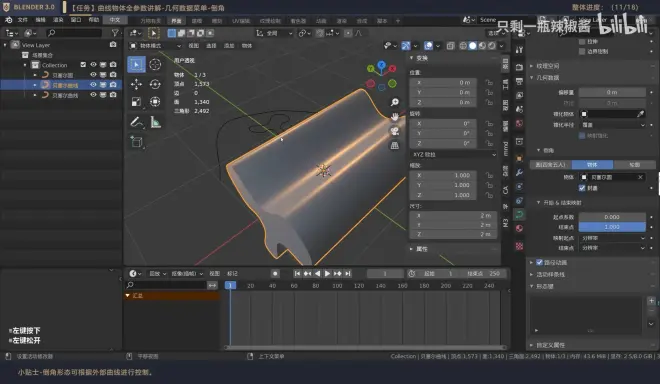Hide the selected Bezier curve eye icon
Image resolution: width=660 pixels, height=384 pixels.
pos(93,85)
